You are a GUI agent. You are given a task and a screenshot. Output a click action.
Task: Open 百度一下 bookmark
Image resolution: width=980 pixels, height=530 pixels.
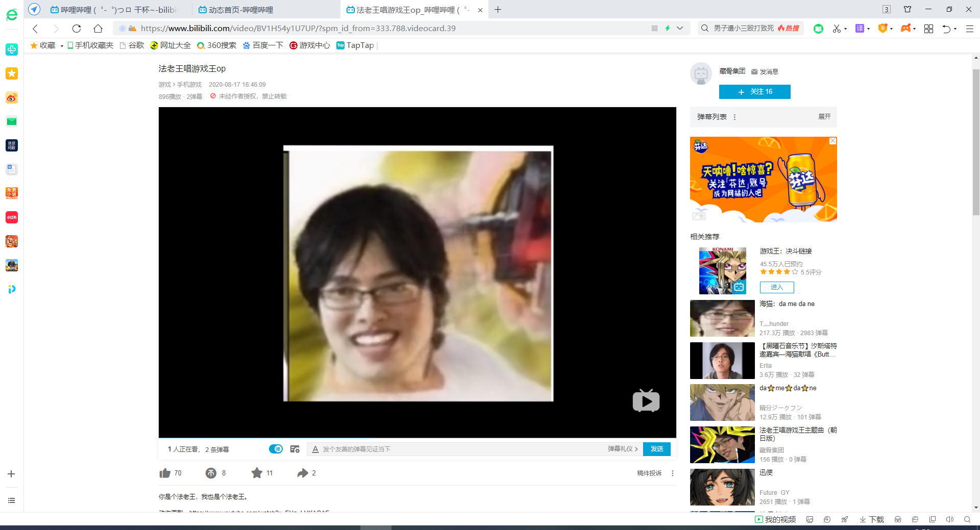[x=263, y=45]
